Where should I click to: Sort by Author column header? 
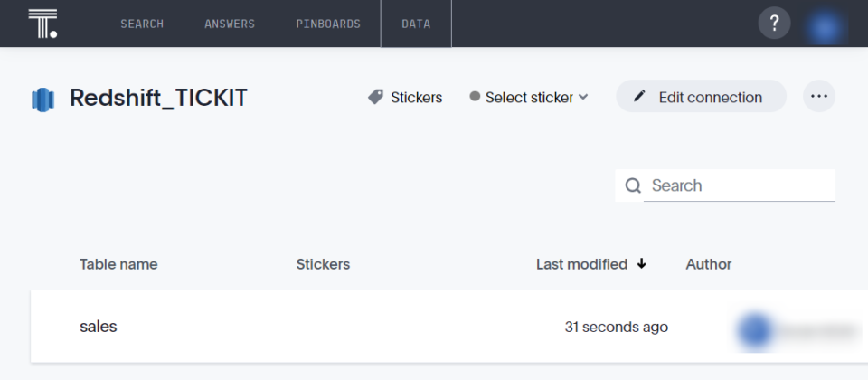click(x=709, y=264)
